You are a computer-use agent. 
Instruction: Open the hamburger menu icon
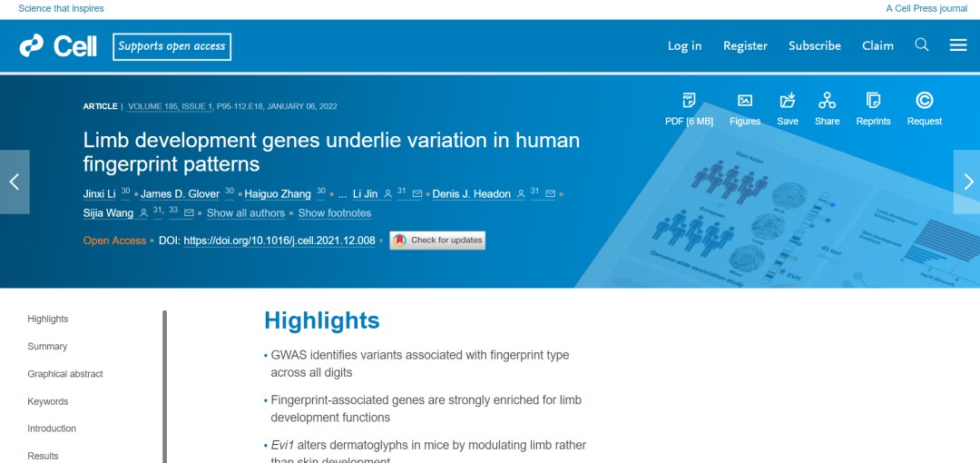tap(958, 45)
